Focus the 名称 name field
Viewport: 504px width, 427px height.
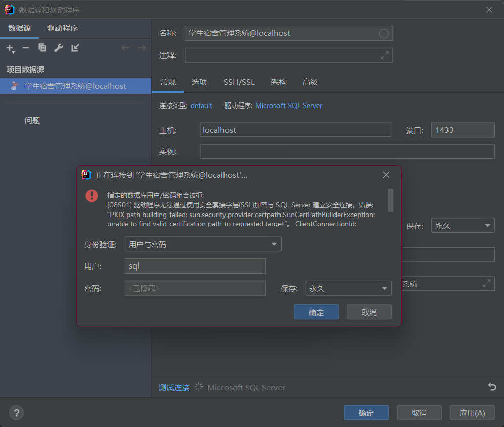coord(289,33)
